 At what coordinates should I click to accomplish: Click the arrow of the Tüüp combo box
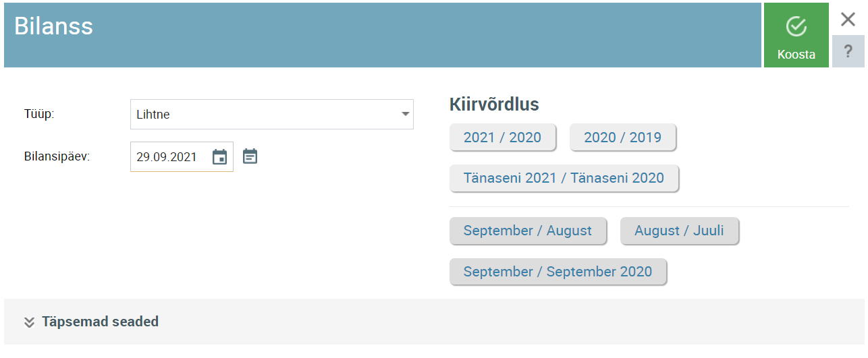[x=405, y=115]
